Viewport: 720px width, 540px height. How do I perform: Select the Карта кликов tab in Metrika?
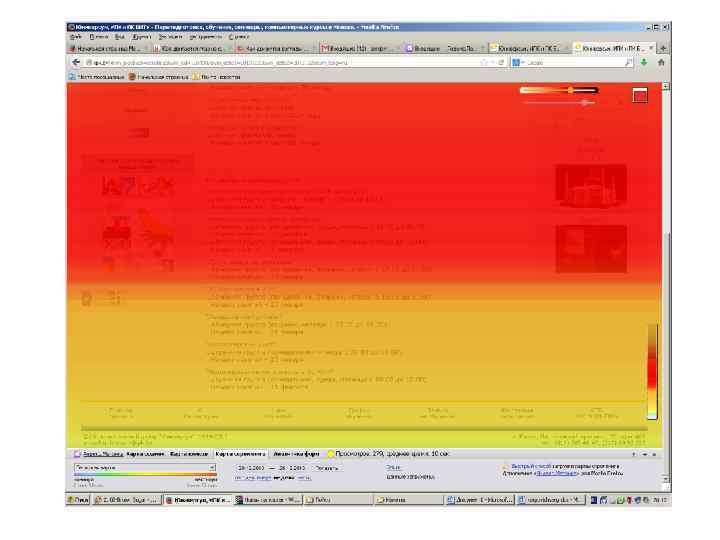point(189,454)
